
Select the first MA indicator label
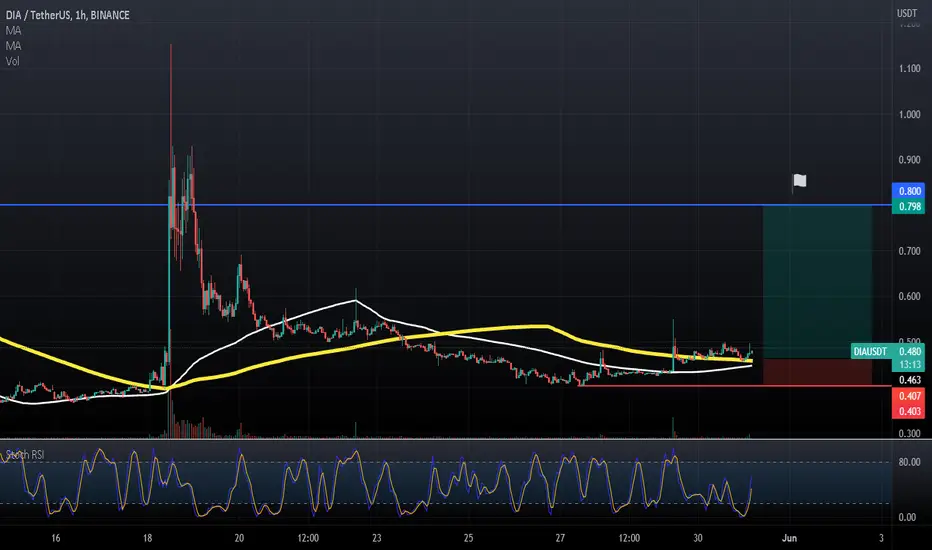pyautogui.click(x=13, y=30)
